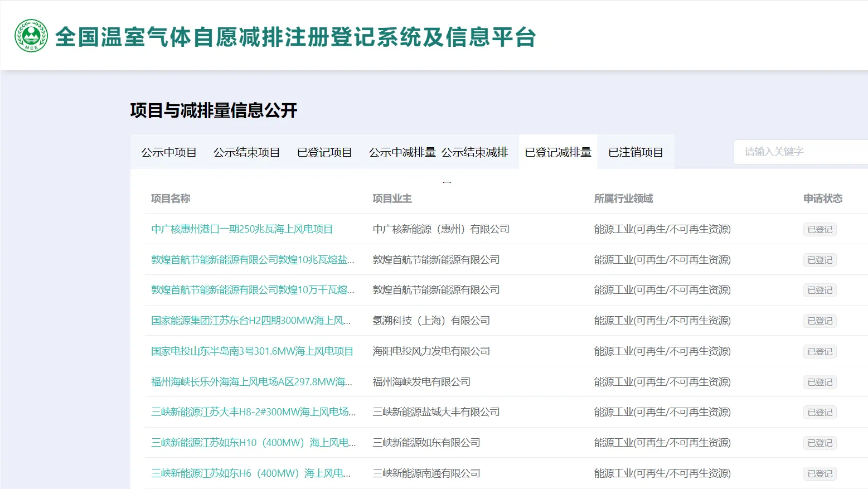This screenshot has width=868, height=489.
Task: Switch to 公示中项目 tab
Action: pos(168,152)
